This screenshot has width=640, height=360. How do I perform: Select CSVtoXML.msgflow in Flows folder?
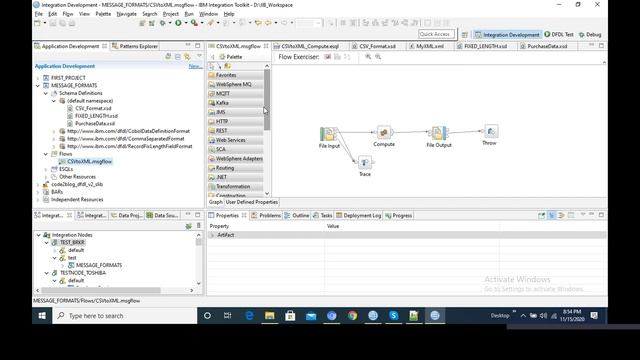[x=89, y=162]
